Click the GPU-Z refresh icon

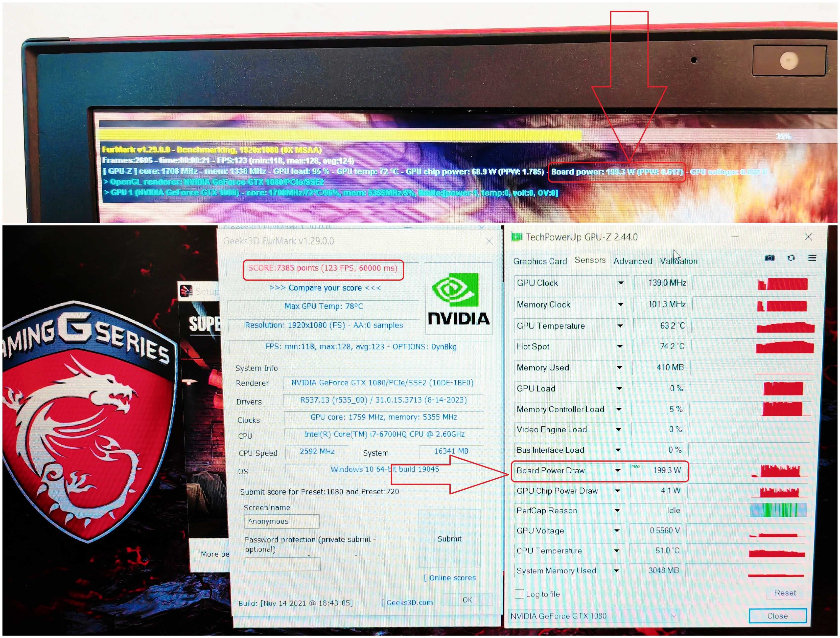pyautogui.click(x=791, y=258)
